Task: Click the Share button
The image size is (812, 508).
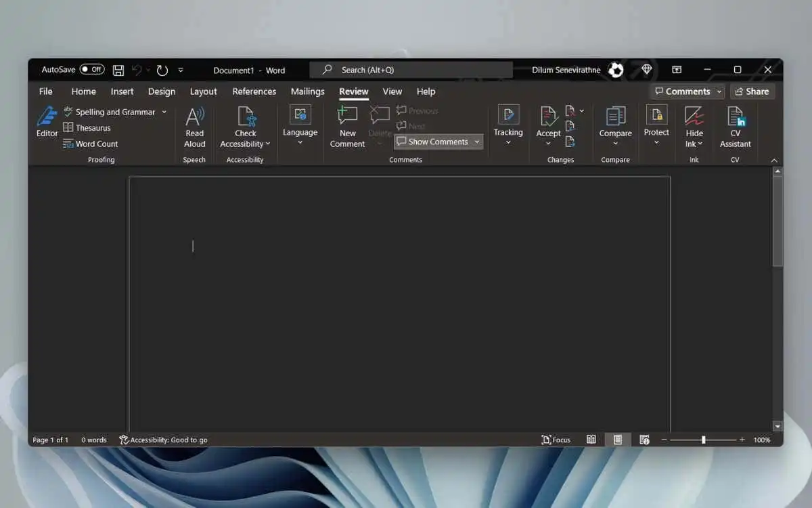Action: point(752,91)
